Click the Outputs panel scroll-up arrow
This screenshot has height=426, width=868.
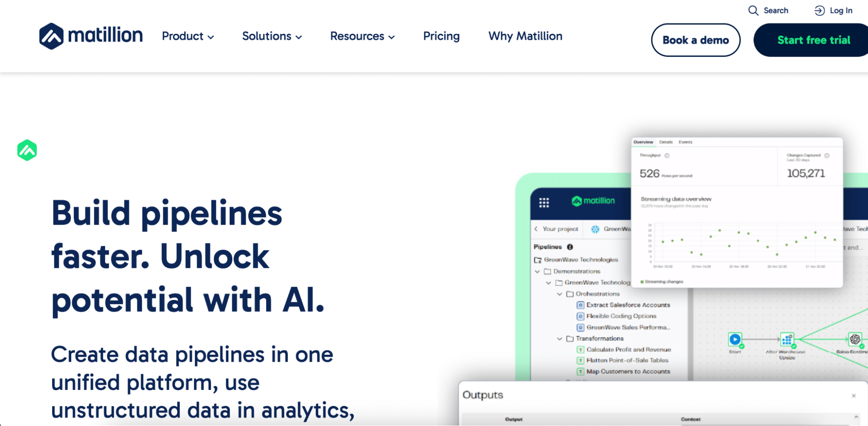click(856, 417)
